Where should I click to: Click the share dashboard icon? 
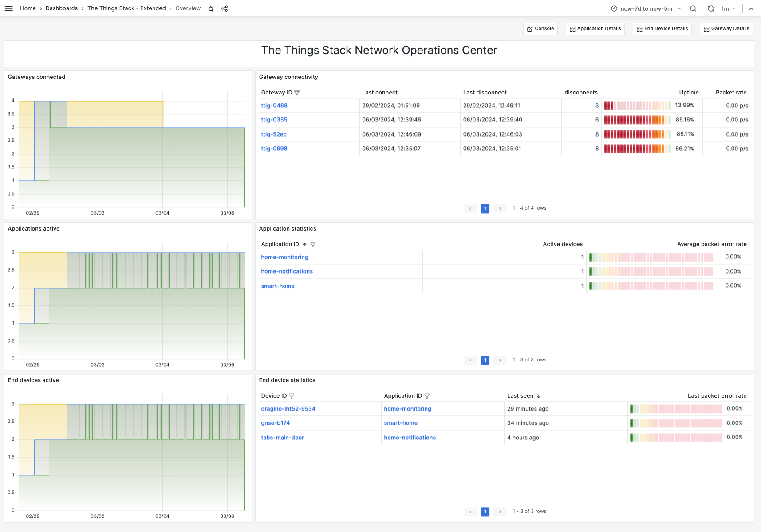(225, 8)
